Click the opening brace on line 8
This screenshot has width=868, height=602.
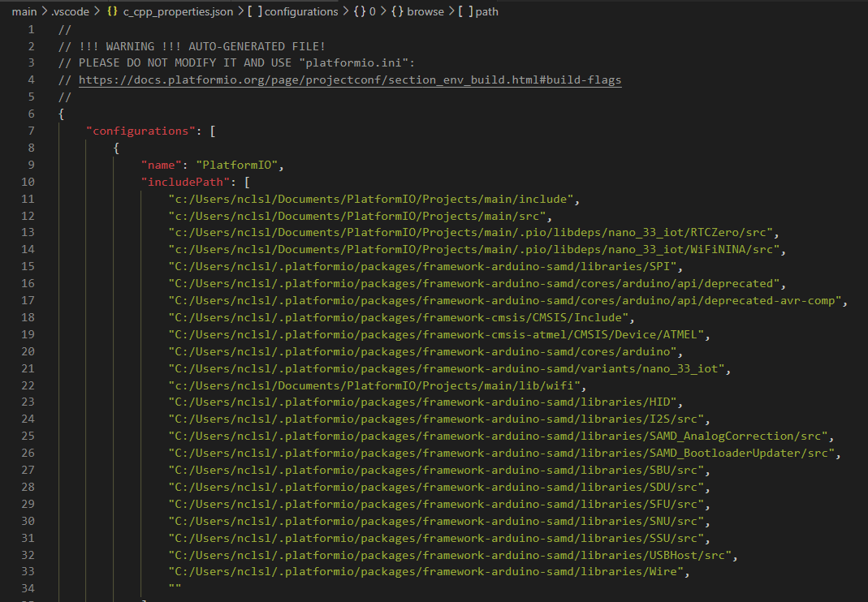pyautogui.click(x=116, y=148)
